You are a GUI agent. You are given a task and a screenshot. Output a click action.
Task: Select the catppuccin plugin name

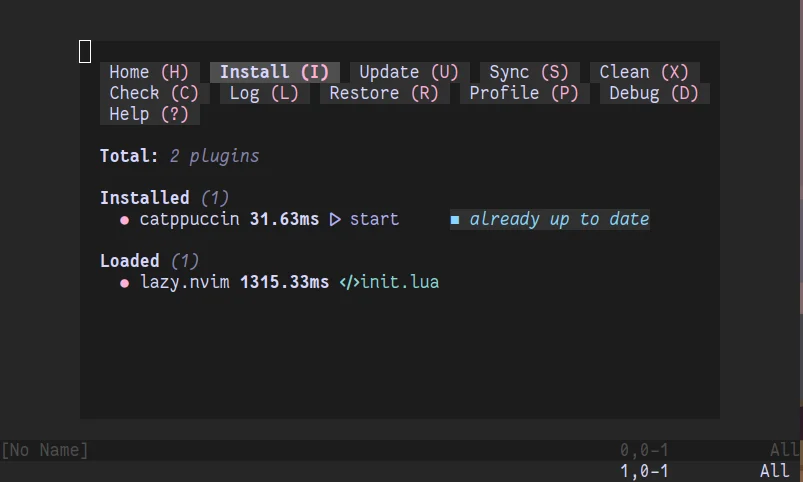[x=189, y=219]
